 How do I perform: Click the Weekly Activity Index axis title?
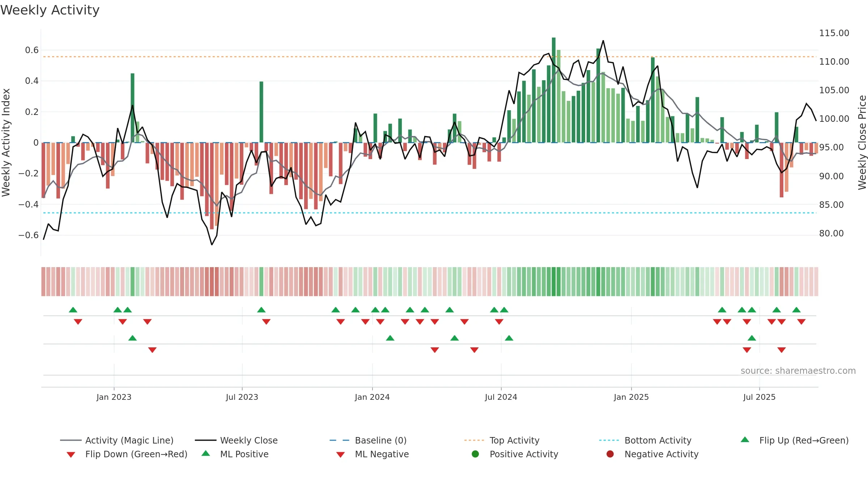6,142
